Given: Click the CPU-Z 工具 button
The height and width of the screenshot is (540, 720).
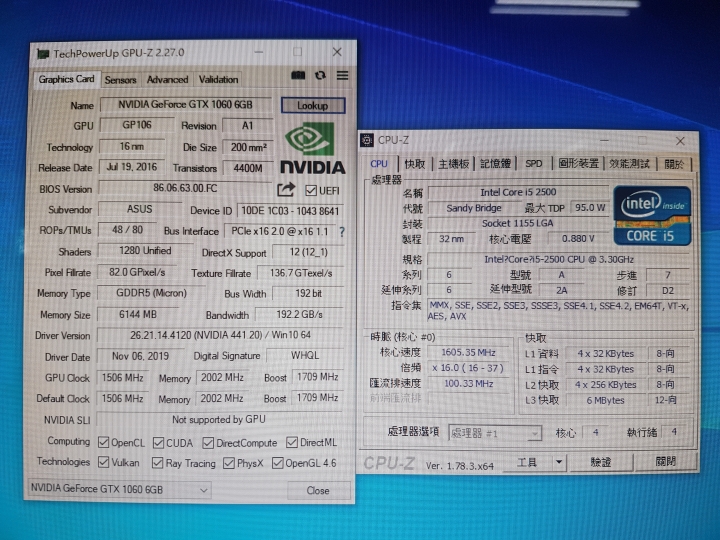Looking at the screenshot, I should pos(527,462).
